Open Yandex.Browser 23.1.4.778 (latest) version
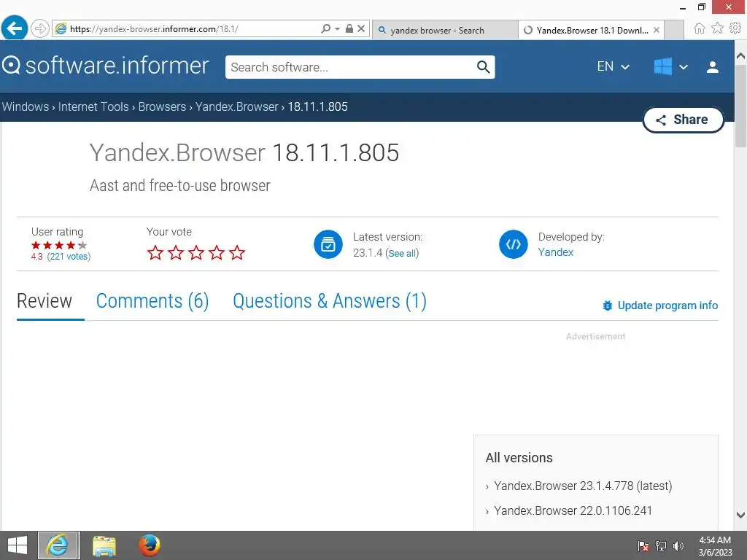 tap(583, 486)
